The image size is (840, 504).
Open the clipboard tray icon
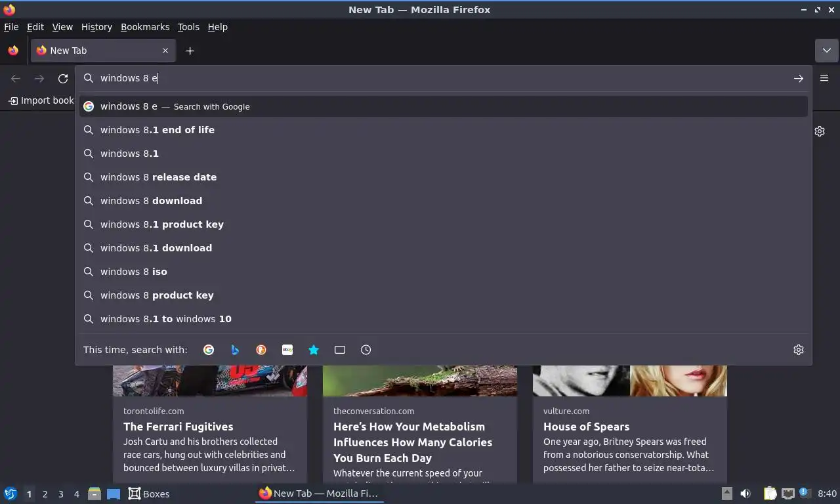pos(770,493)
